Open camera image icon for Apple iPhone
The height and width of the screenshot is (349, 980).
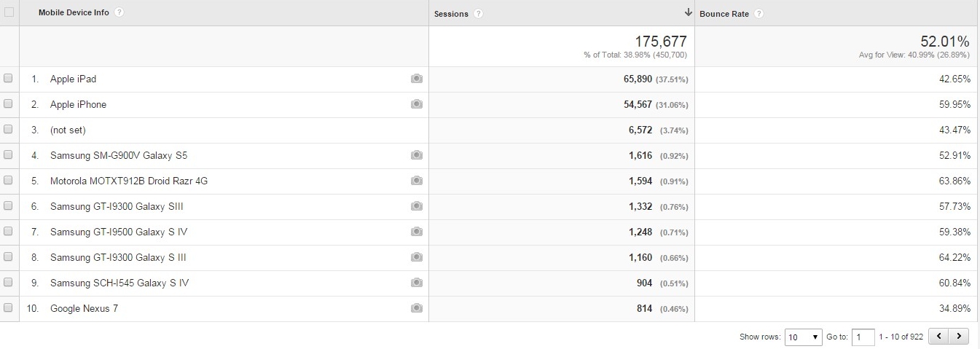tap(416, 104)
